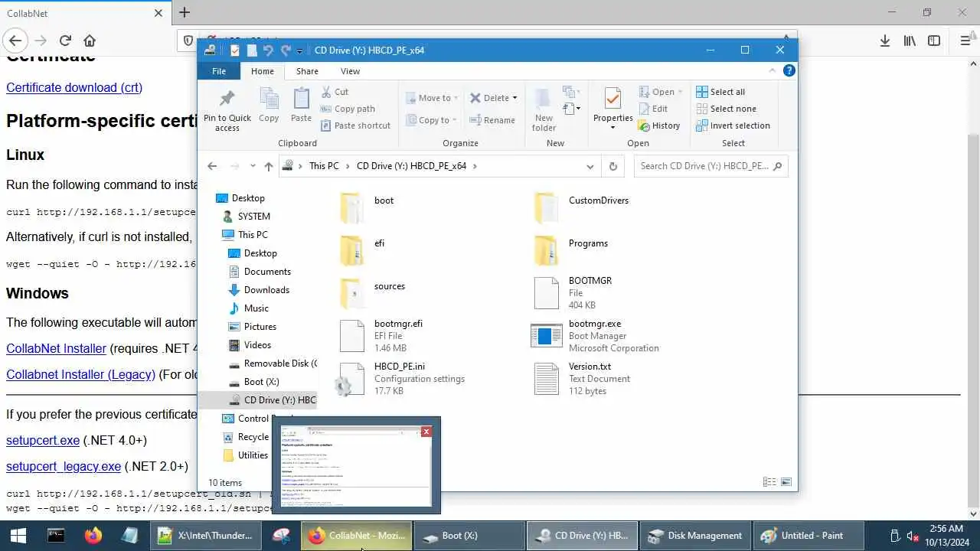Open address bar history dropdown
Screen dimensions: 980x551
point(590,166)
